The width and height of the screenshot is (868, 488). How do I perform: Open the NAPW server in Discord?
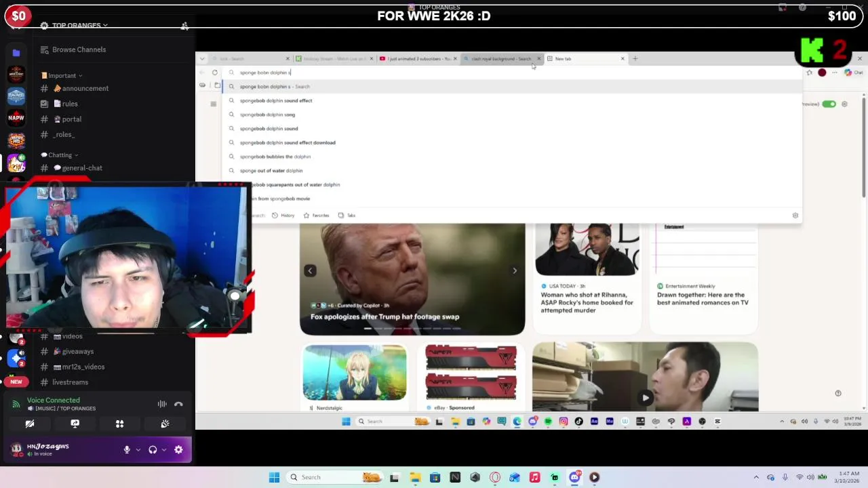pyautogui.click(x=16, y=117)
